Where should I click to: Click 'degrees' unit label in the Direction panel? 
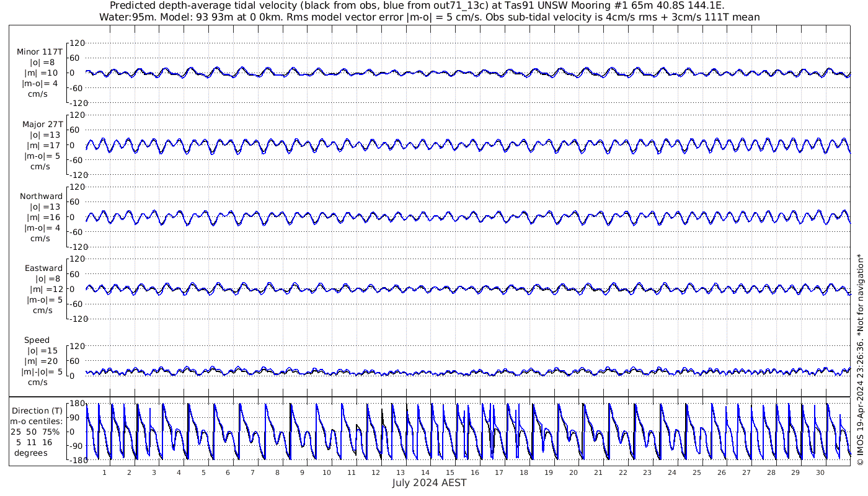31,453
